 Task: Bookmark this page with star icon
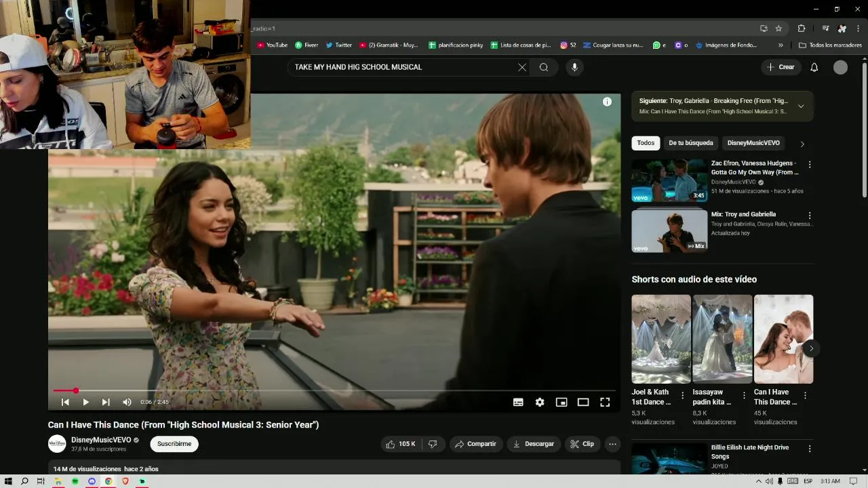pyautogui.click(x=778, y=28)
